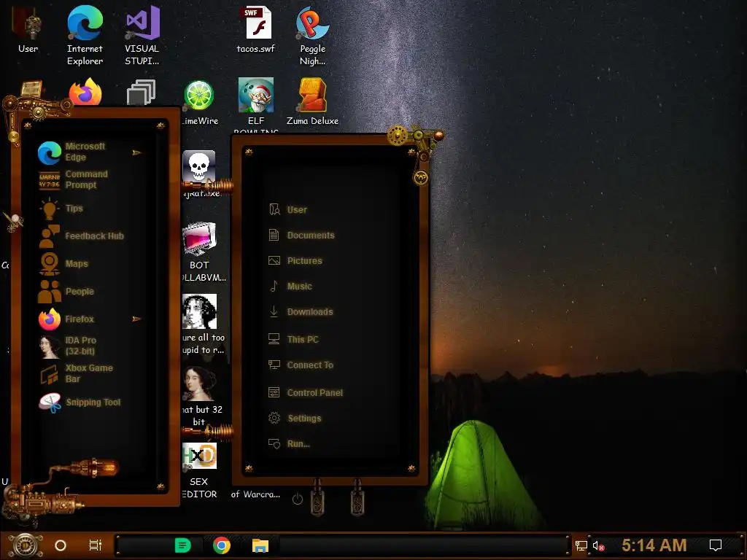Expand the Microsoft Edge submenu arrow
Image resolution: width=747 pixels, height=560 pixels.
click(x=136, y=152)
